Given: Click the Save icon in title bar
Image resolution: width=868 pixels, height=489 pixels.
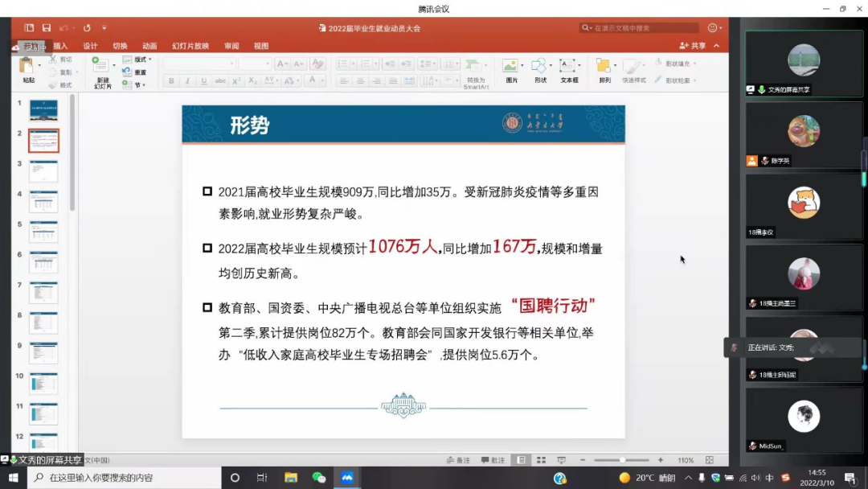Looking at the screenshot, I should pos(47,28).
